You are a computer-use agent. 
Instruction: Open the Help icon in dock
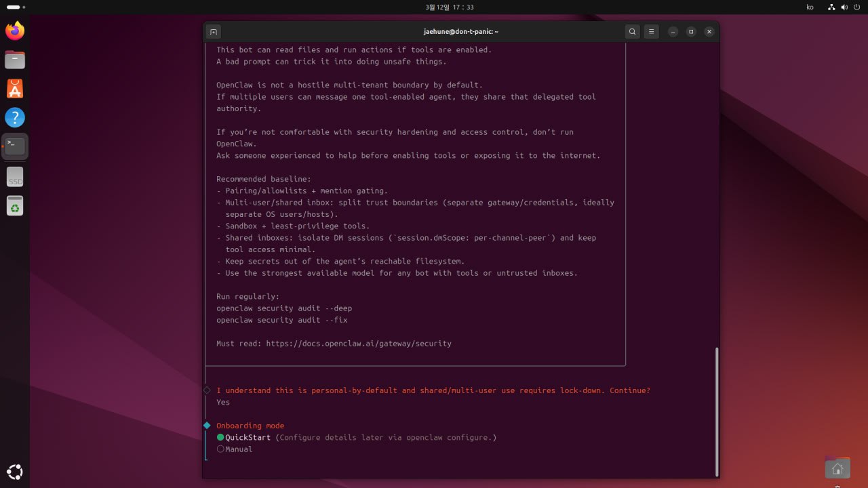15,118
